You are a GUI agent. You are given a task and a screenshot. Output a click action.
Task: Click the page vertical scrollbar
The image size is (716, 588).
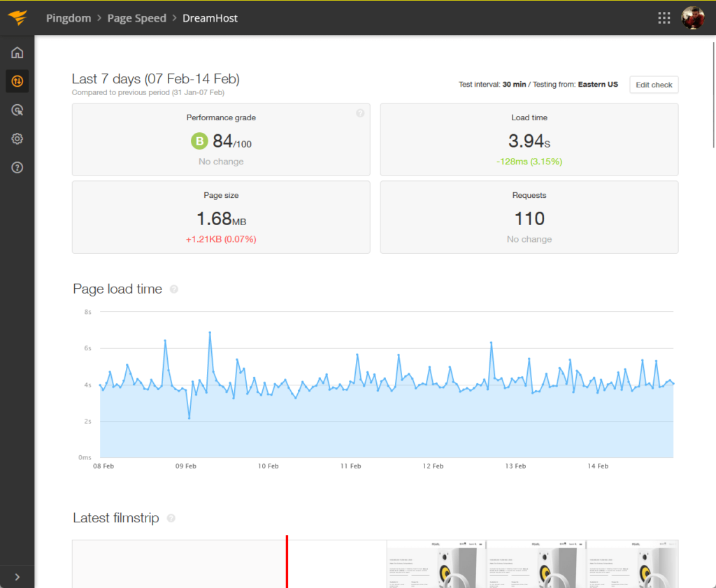tap(713, 95)
